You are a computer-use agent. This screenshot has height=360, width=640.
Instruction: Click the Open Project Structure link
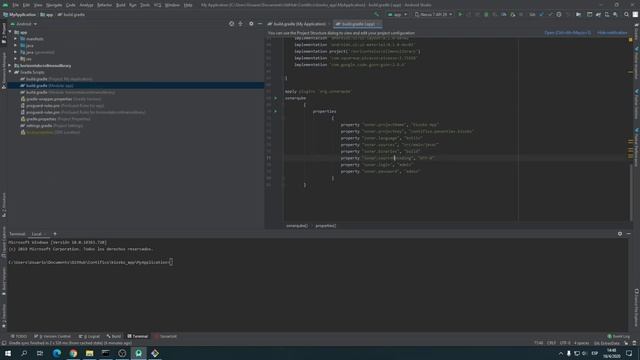pyautogui.click(x=567, y=33)
